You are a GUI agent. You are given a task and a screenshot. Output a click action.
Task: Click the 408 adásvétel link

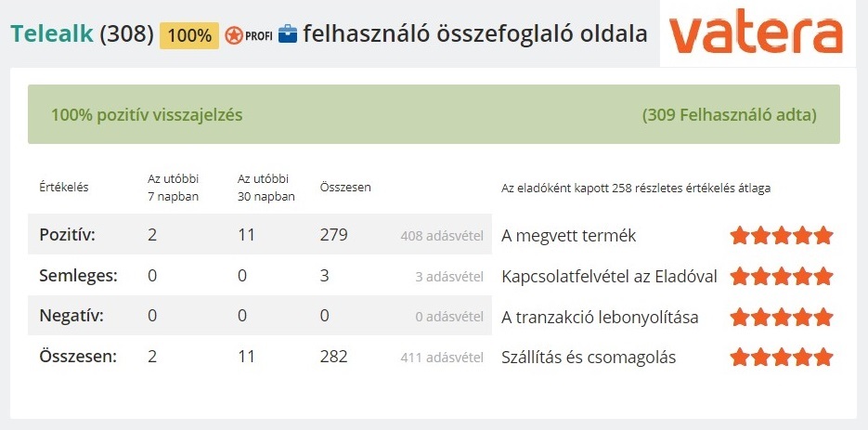[442, 236]
